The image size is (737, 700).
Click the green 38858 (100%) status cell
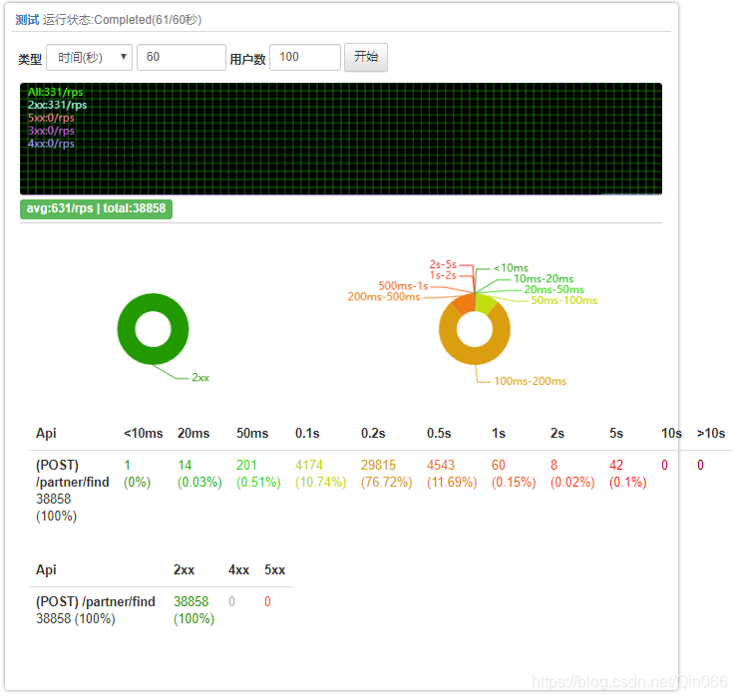193,610
